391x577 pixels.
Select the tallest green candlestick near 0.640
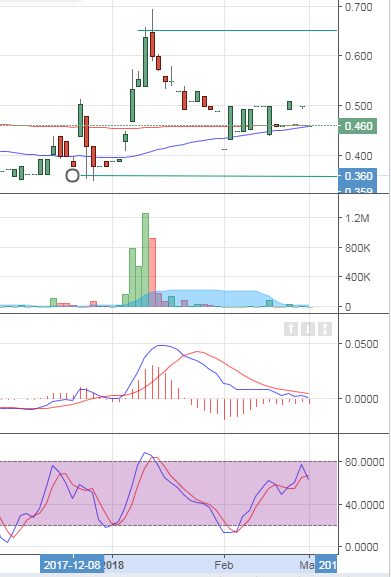pos(145,62)
